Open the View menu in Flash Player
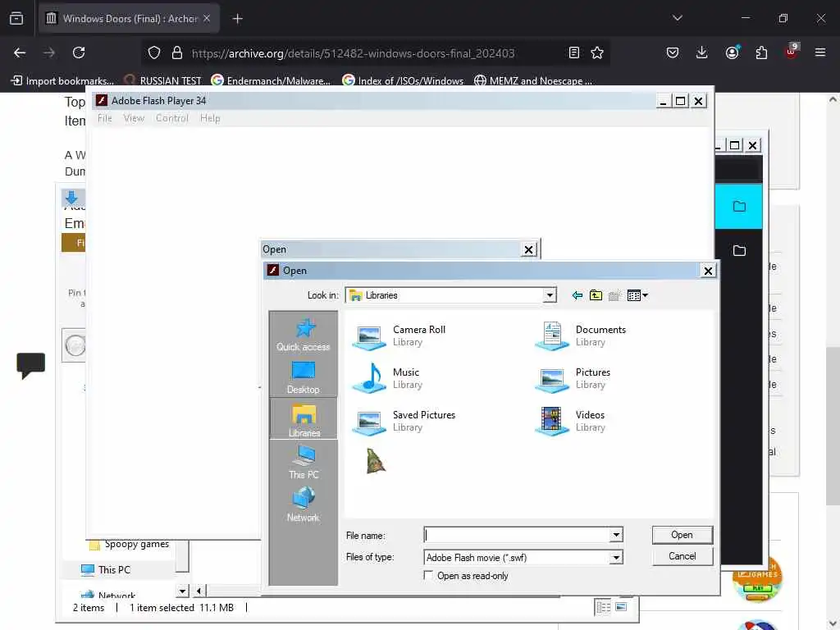The height and width of the screenshot is (630, 840). [x=134, y=118]
